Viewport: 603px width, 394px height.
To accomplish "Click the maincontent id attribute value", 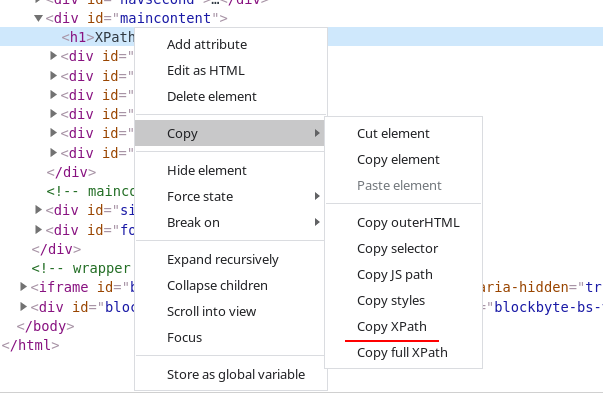I will 165,18.
